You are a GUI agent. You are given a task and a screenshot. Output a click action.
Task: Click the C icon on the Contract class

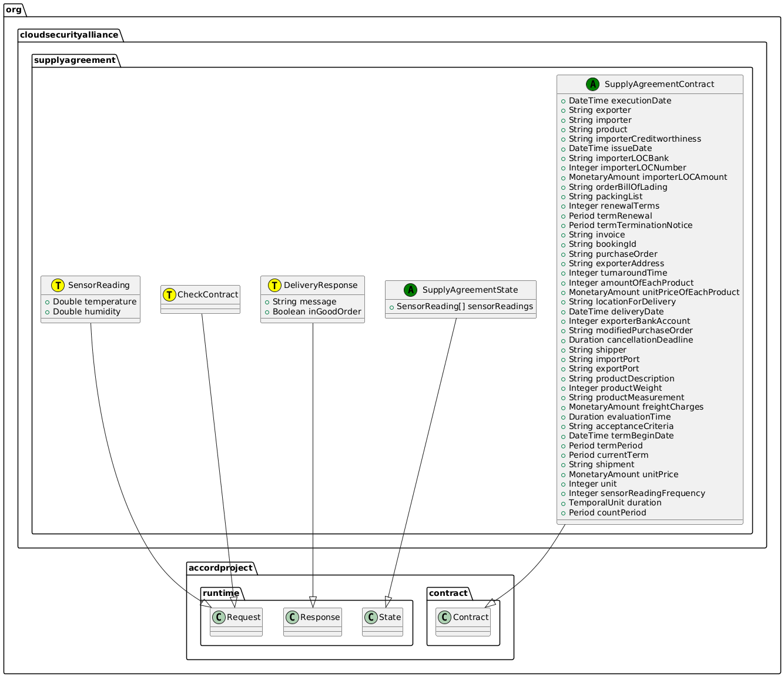click(x=444, y=617)
